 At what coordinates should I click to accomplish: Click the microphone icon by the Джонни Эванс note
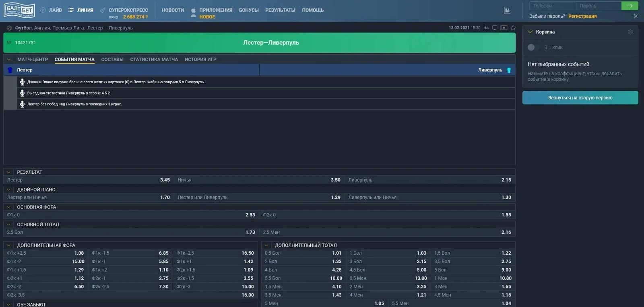22,82
